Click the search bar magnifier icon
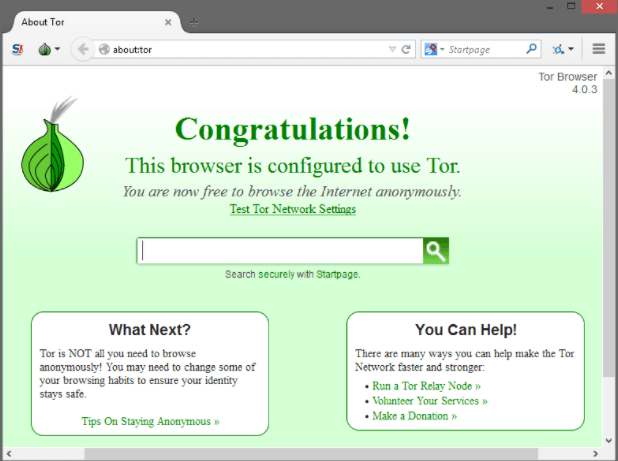 (531, 49)
